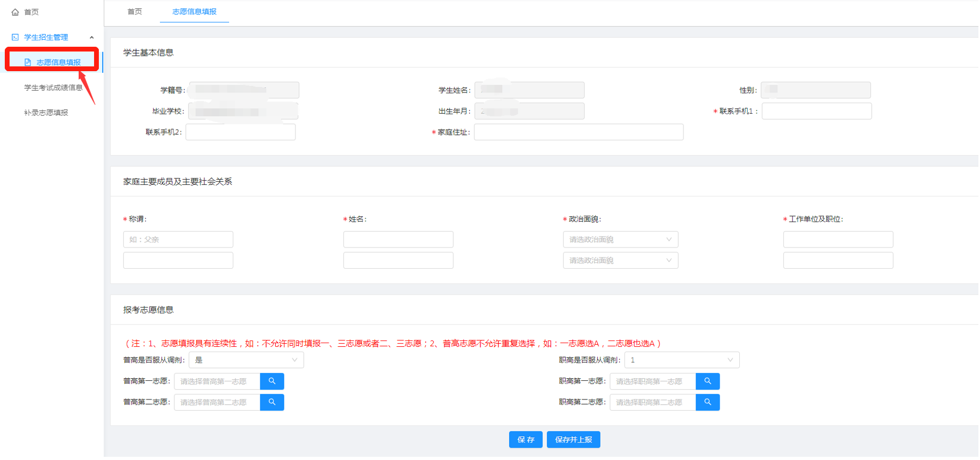
Task: Search 普高第一志愿 with the magnifier button
Action: coord(272,381)
